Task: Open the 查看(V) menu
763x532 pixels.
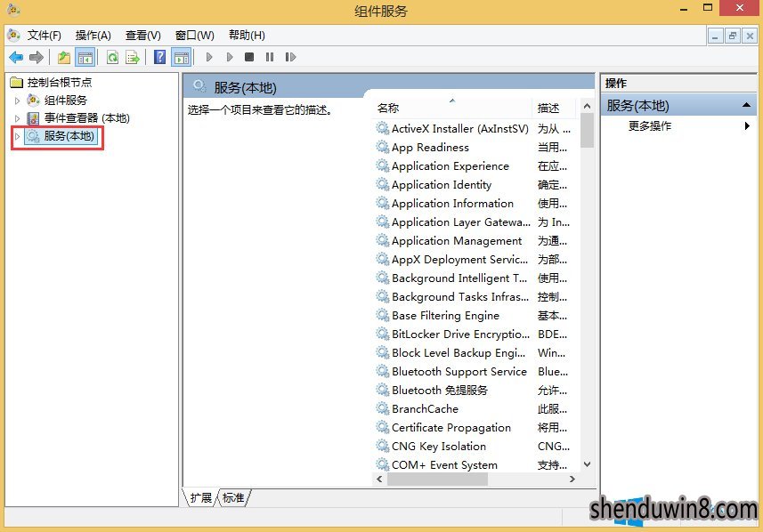Action: pyautogui.click(x=143, y=36)
